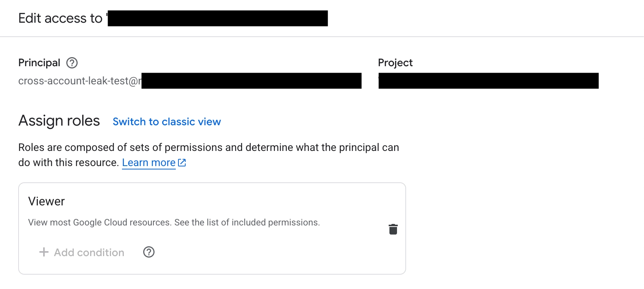Click the external link icon after Learn more
Viewport: 644px width, 289px height.
[x=182, y=162]
